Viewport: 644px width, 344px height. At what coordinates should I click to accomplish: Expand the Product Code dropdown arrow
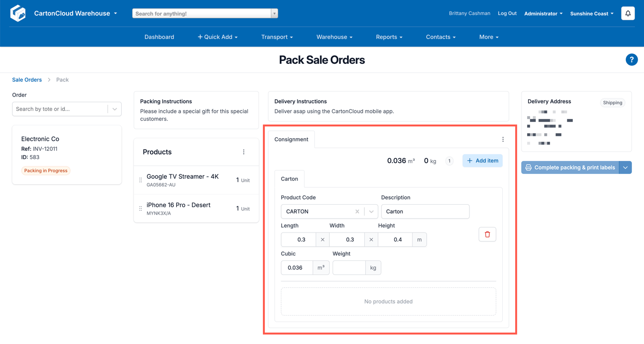click(371, 211)
